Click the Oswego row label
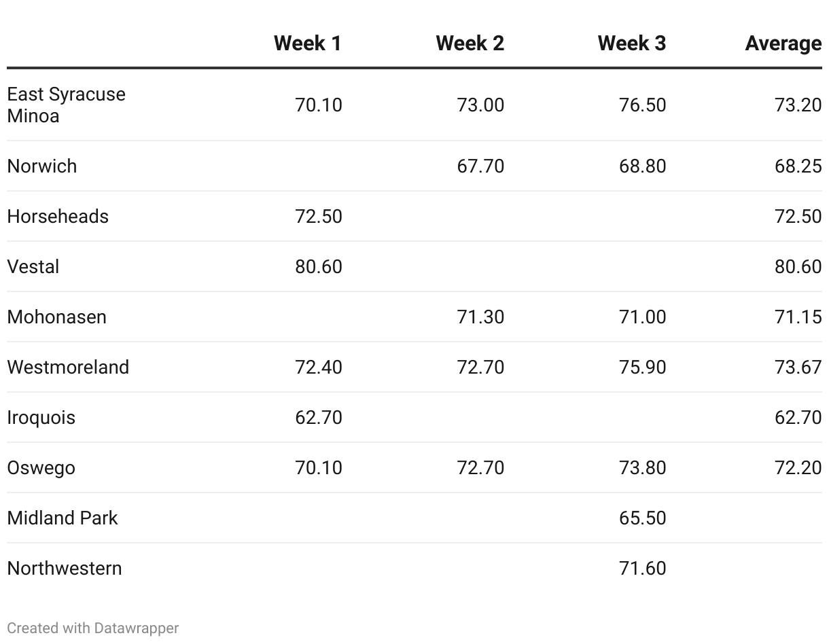829x644 pixels. pos(41,468)
